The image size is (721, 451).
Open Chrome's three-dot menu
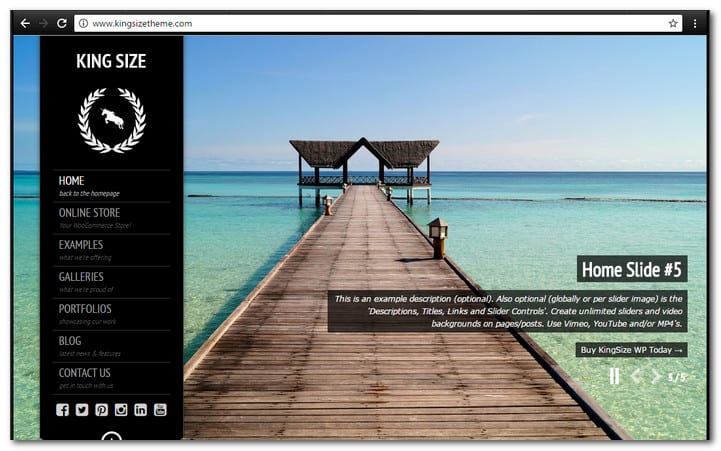point(695,23)
